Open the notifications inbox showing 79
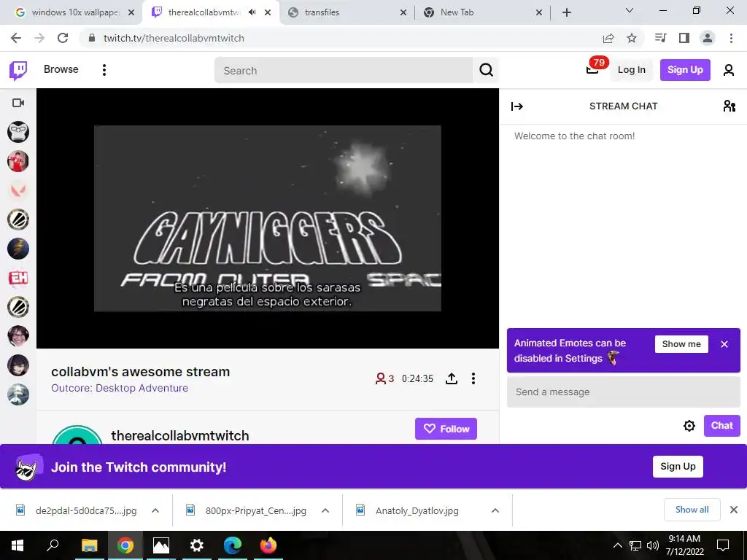This screenshot has width=747, height=560. pos(592,69)
